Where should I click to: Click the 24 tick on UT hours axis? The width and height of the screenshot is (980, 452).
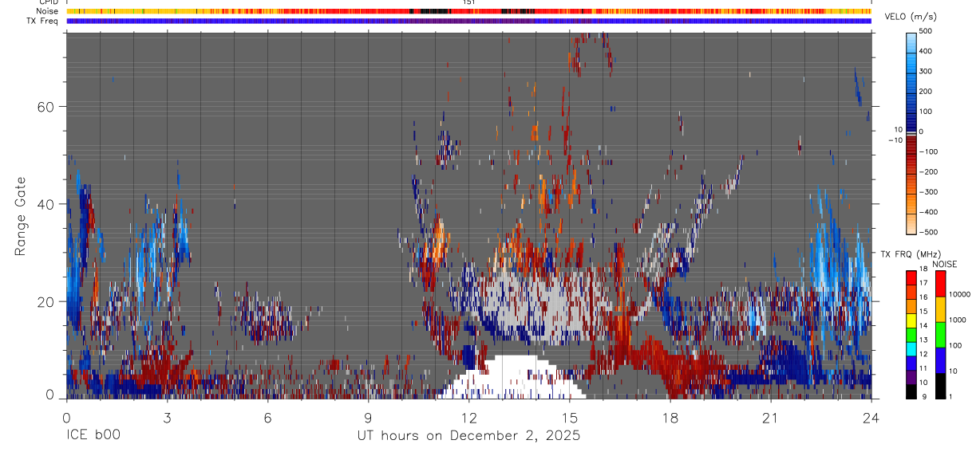coord(871,418)
